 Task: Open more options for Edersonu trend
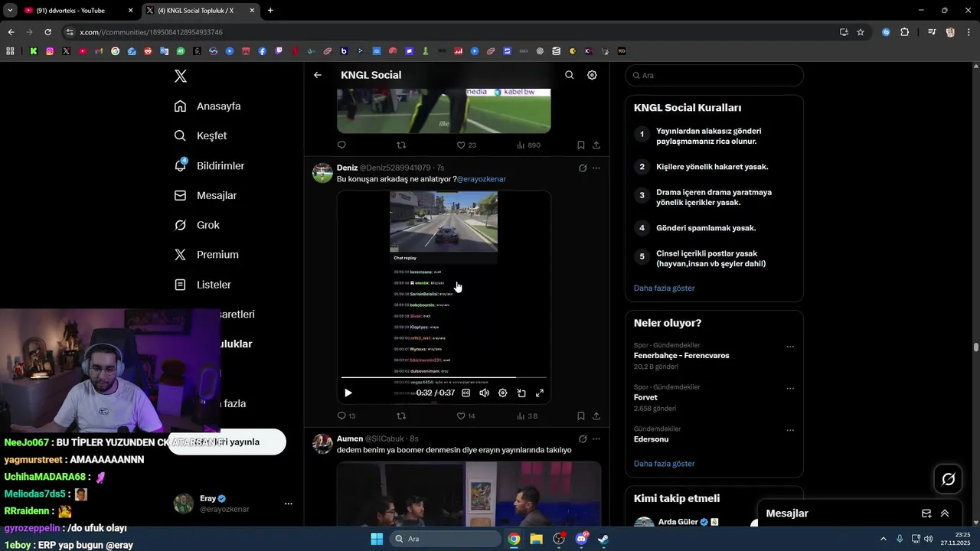(790, 430)
